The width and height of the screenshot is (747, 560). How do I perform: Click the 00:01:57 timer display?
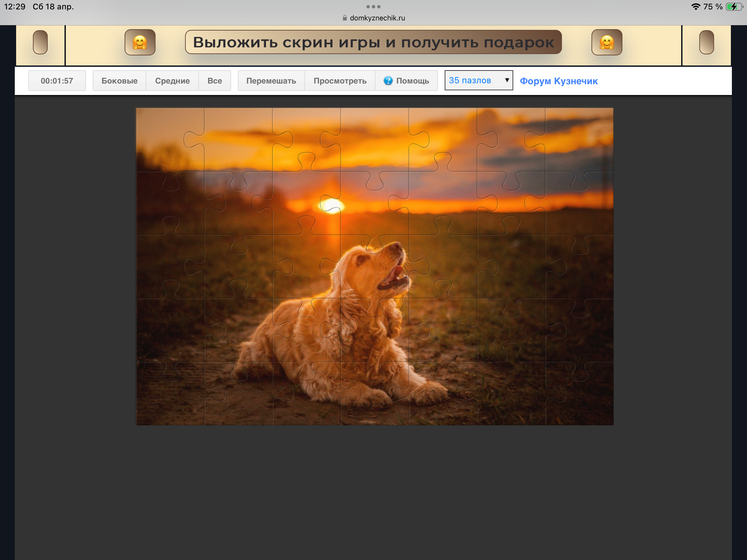coord(57,81)
